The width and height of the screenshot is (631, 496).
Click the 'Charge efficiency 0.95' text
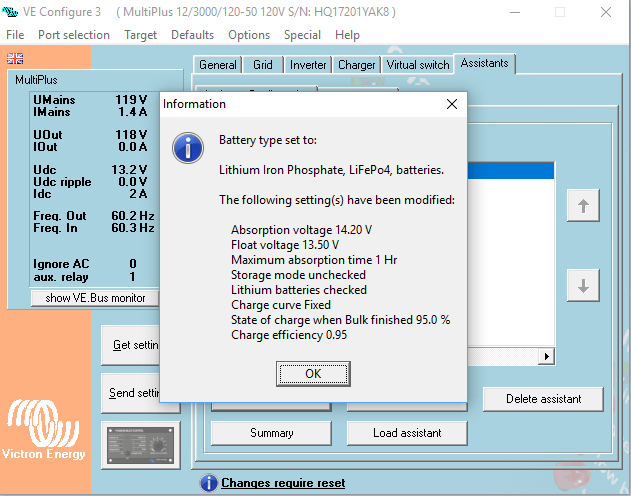[289, 335]
